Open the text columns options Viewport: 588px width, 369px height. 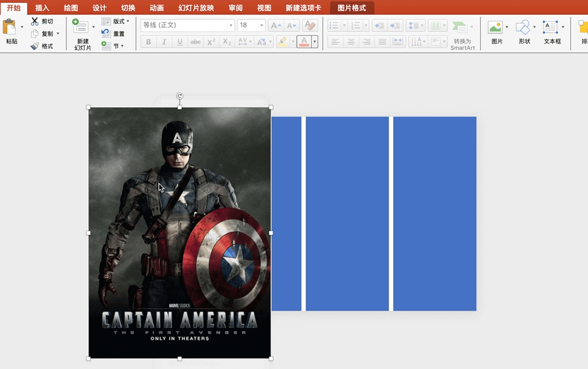point(437,26)
